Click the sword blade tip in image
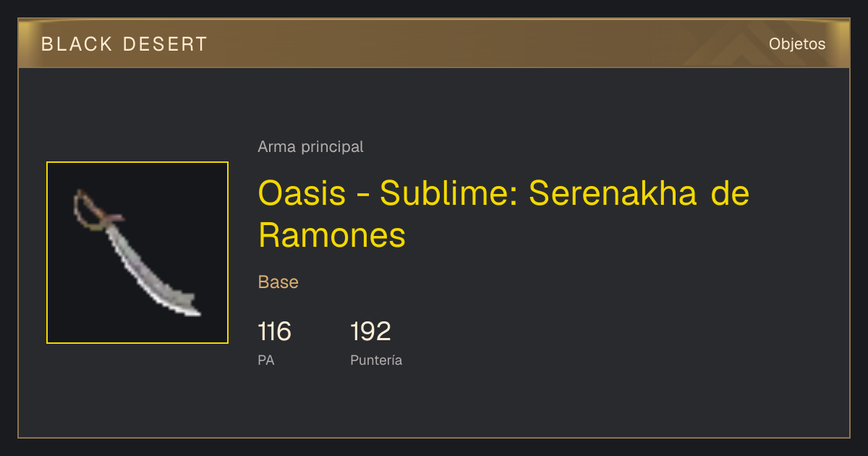The image size is (868, 456). point(190,306)
